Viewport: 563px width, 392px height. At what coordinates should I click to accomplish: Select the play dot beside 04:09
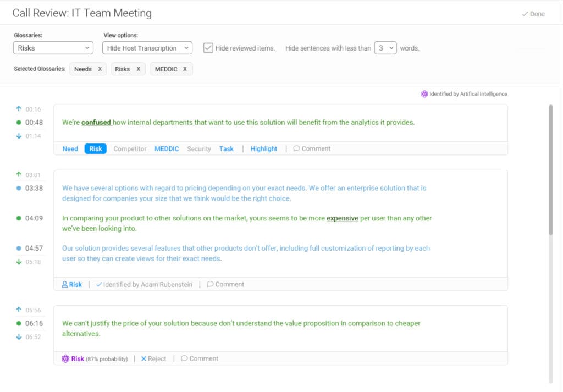click(20, 218)
